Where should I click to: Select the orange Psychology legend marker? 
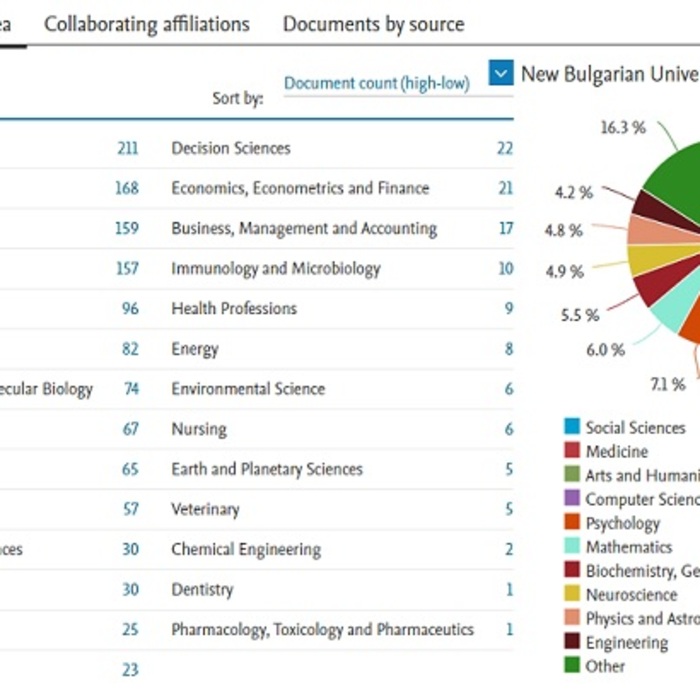(x=572, y=523)
